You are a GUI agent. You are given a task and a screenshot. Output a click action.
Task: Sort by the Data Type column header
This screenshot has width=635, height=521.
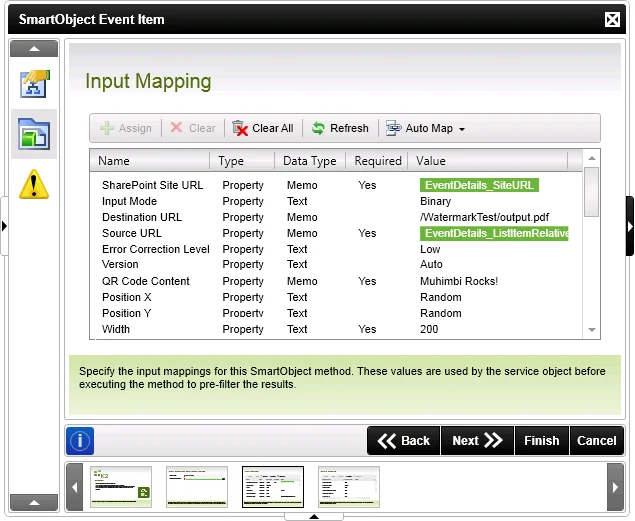click(309, 161)
